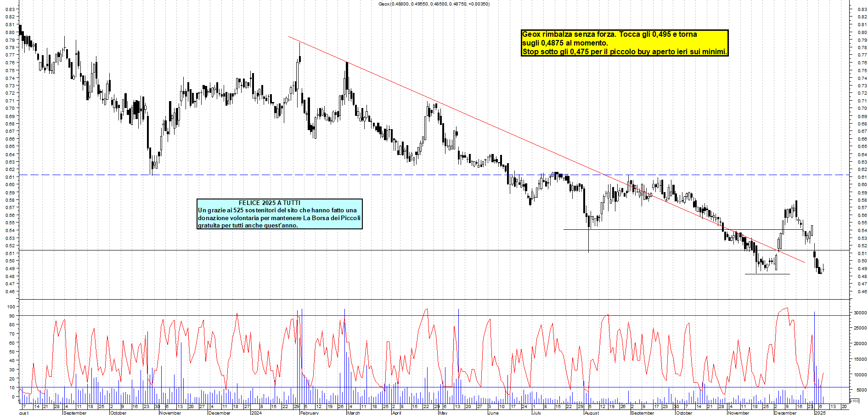This screenshot has height=415, width=868.
Task: Click the 0.61 value on the right price axis
Action: 862,177
